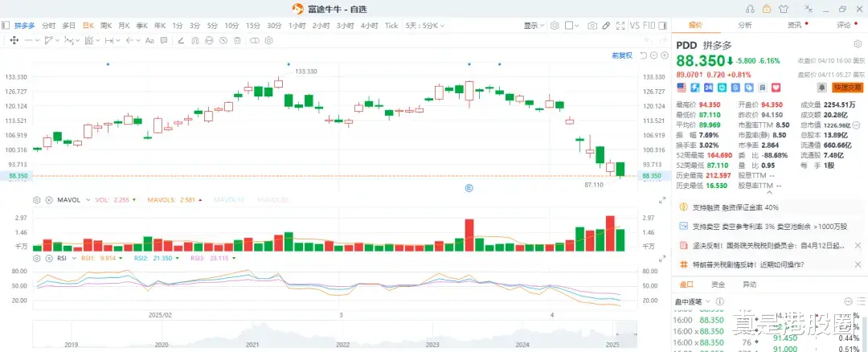Screen dimensions: 868x352
Task: Take chart screenshot with camera icon
Action: [592, 26]
